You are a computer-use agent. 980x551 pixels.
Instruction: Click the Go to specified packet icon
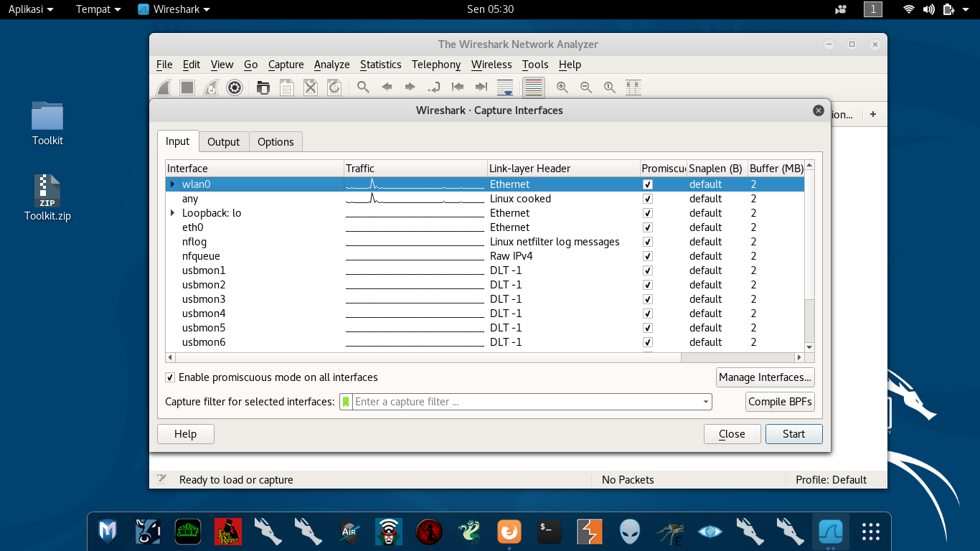coord(434,88)
